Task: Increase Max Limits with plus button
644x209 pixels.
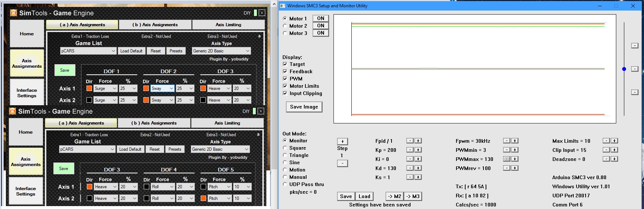Action: pos(614,141)
